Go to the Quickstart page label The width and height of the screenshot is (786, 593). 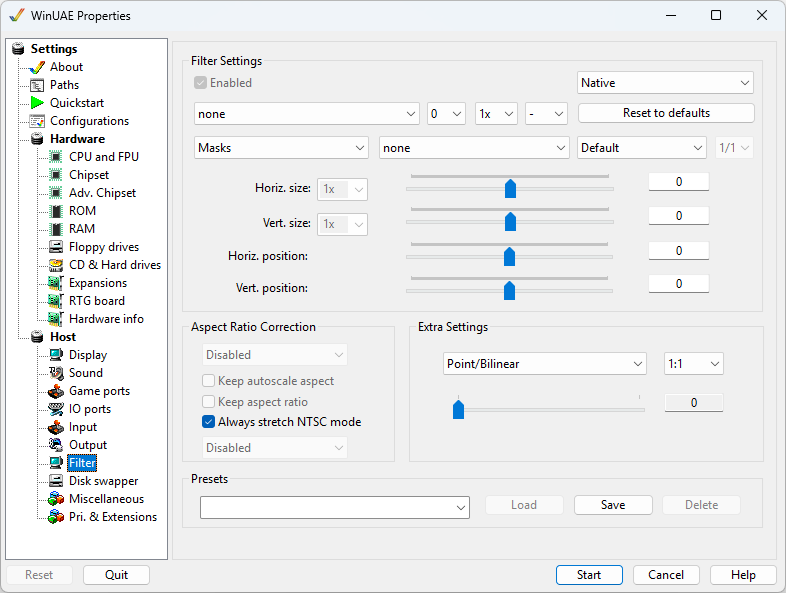pos(77,103)
